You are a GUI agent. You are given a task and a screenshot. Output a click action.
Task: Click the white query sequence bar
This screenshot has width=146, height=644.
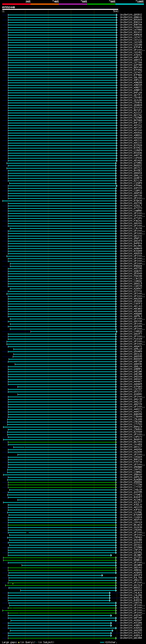point(60,9)
